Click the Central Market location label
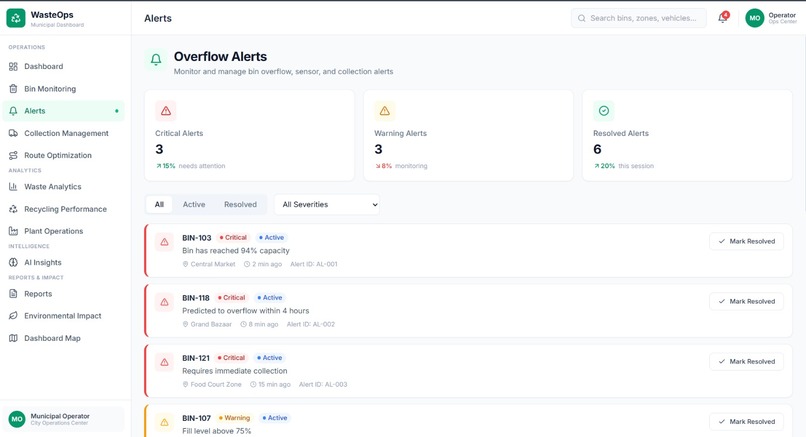The width and height of the screenshot is (806, 437). (x=209, y=264)
